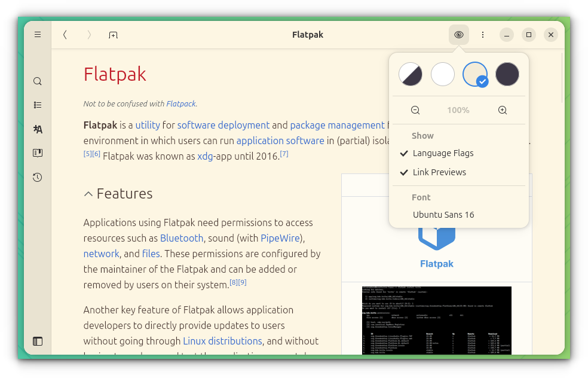This screenshot has width=588, height=378.
Task: Open the Flatpack disambiguation link
Action: coord(181,103)
